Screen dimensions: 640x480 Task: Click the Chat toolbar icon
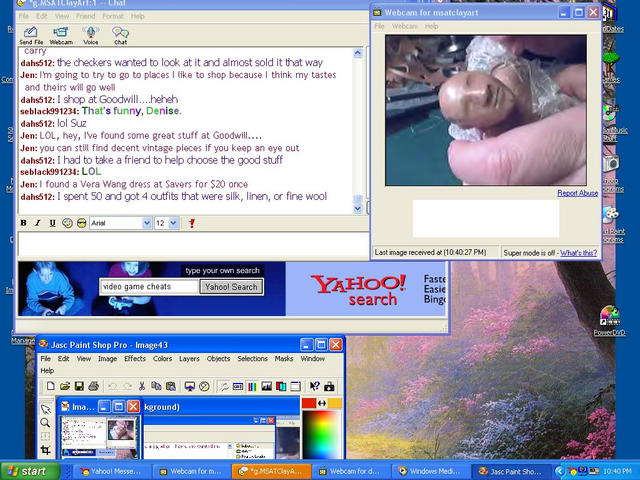(x=120, y=35)
